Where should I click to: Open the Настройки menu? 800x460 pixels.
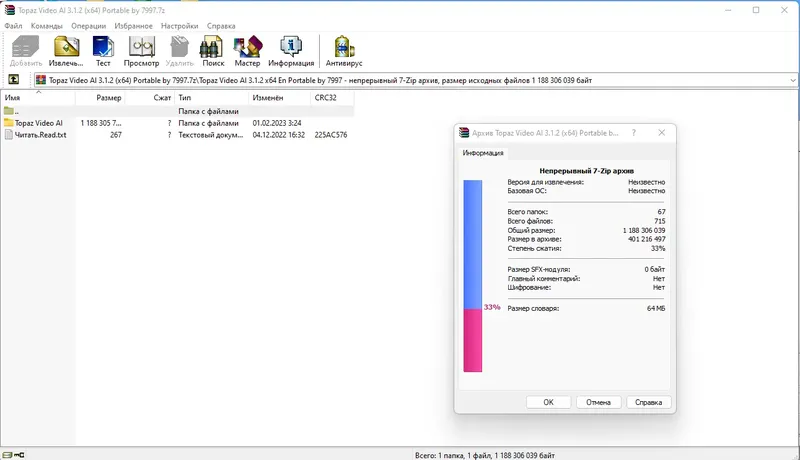180,25
